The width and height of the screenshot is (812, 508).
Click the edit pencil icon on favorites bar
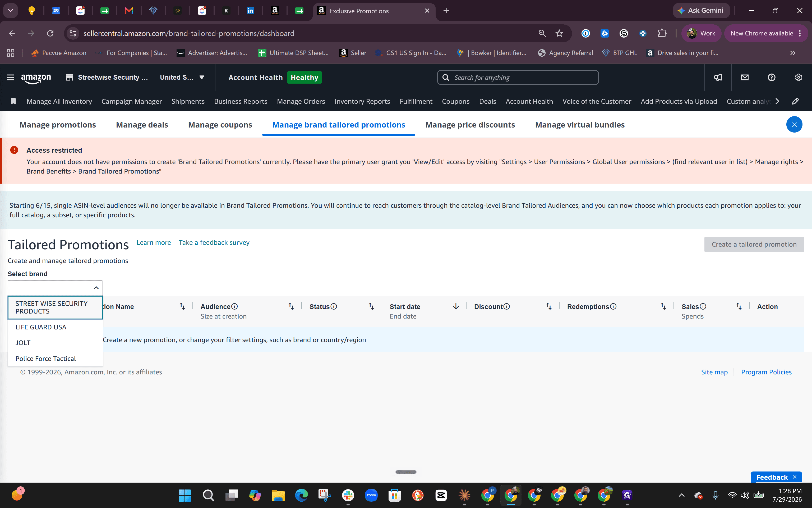795,101
